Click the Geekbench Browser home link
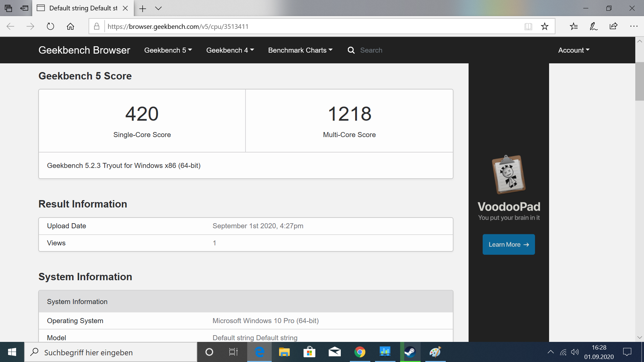 (x=84, y=50)
